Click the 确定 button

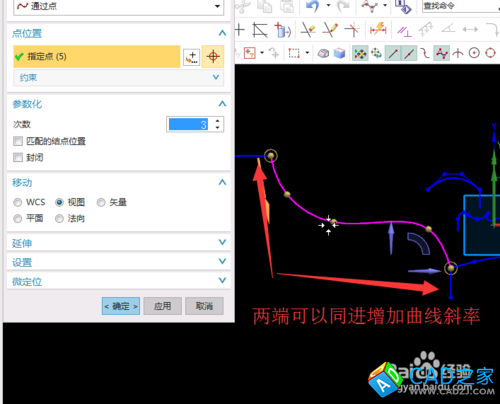coord(121,306)
